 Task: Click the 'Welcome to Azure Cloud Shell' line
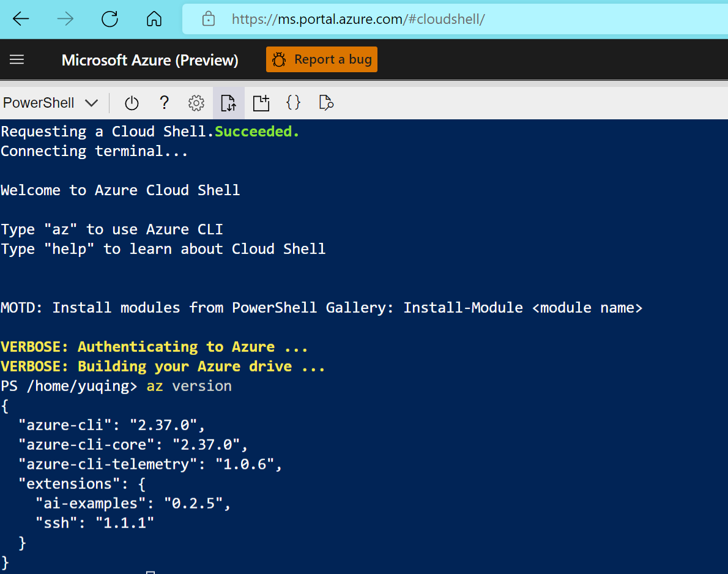(x=121, y=190)
